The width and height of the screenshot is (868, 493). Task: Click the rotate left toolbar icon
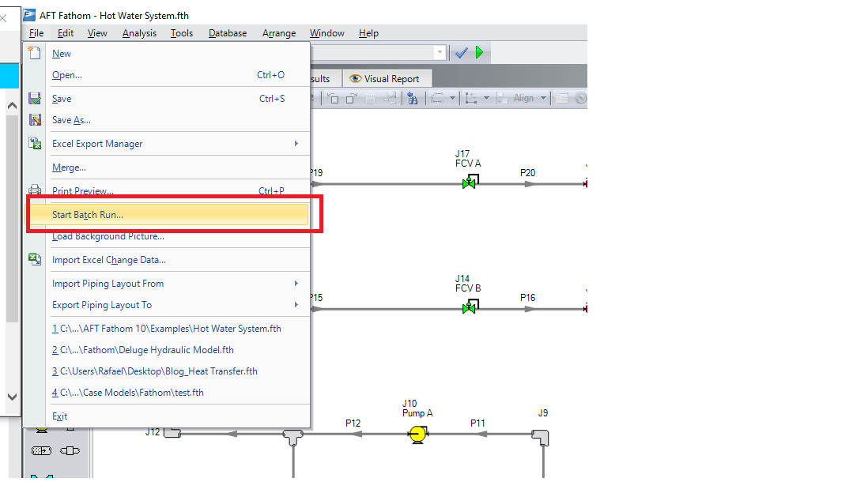(334, 99)
